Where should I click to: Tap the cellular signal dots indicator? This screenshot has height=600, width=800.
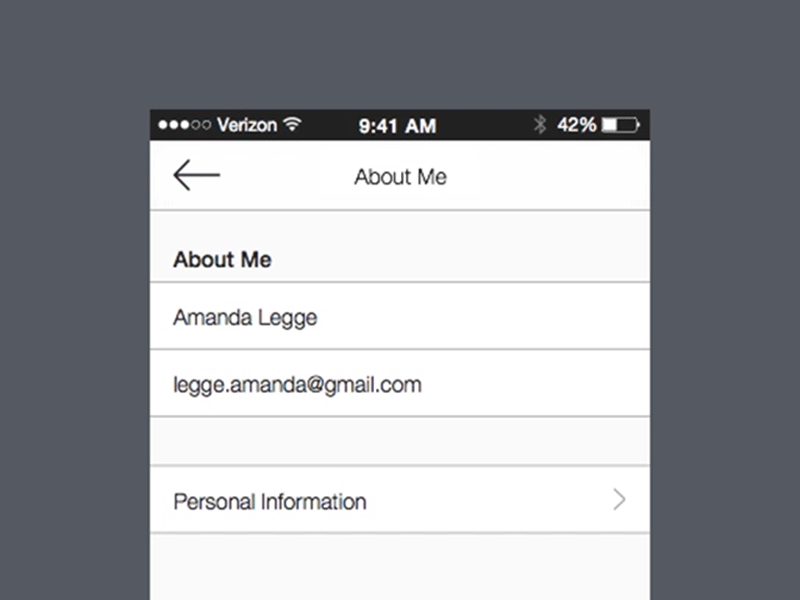185,124
